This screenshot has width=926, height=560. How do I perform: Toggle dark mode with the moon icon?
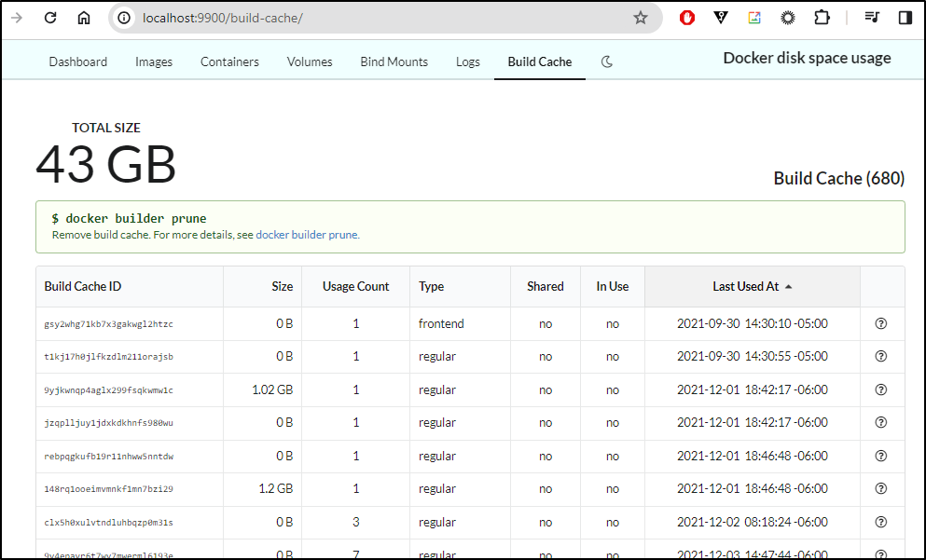pos(606,61)
